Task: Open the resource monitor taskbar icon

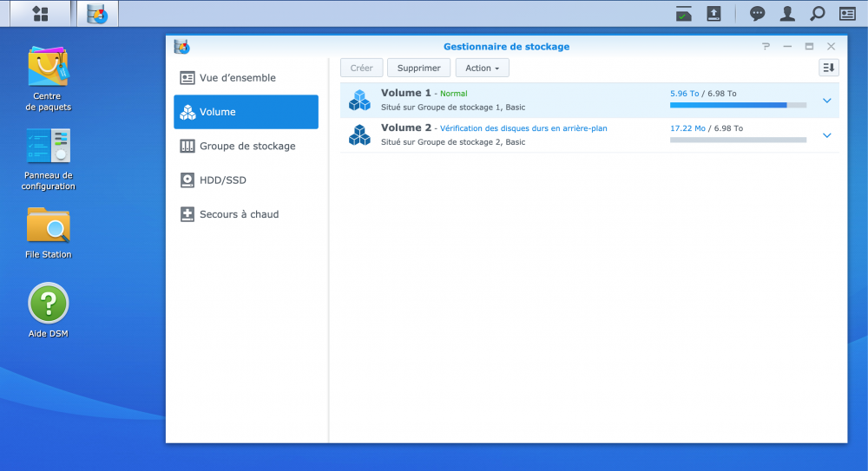Action: click(684, 14)
